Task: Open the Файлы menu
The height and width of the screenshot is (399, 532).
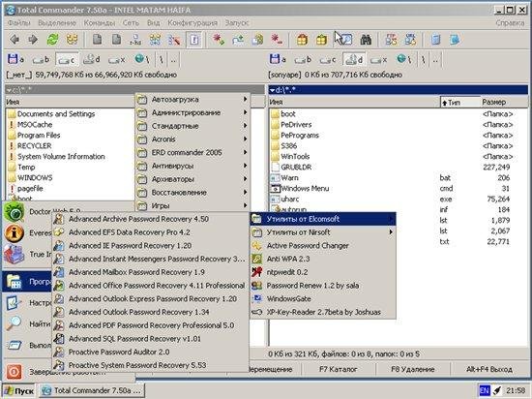Action: [19, 22]
